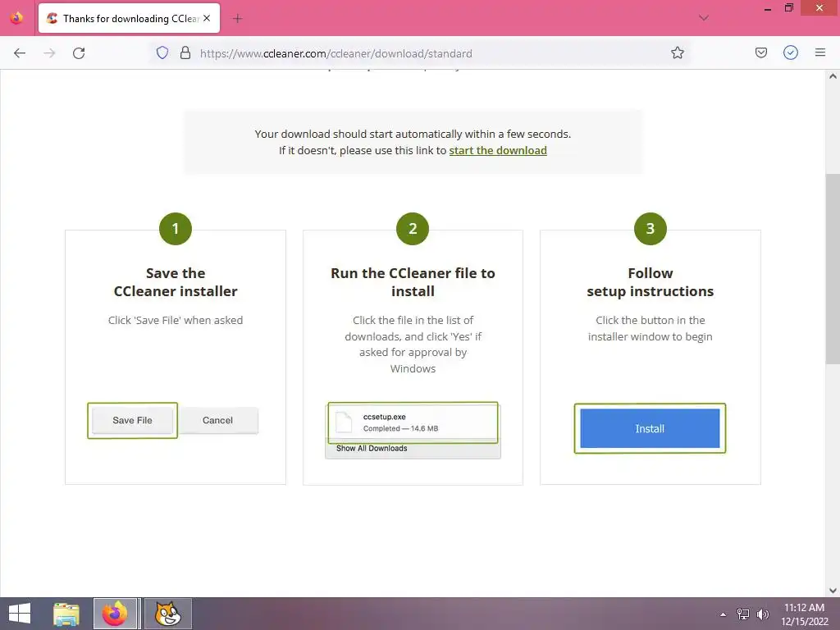Open the Save to Pocket icon
This screenshot has height=630, width=840.
760,52
